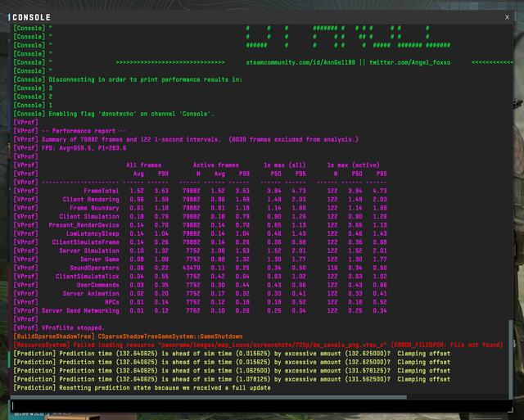
Task: Click prediction line with excessive amount 131.562500
Action: (x=232, y=379)
